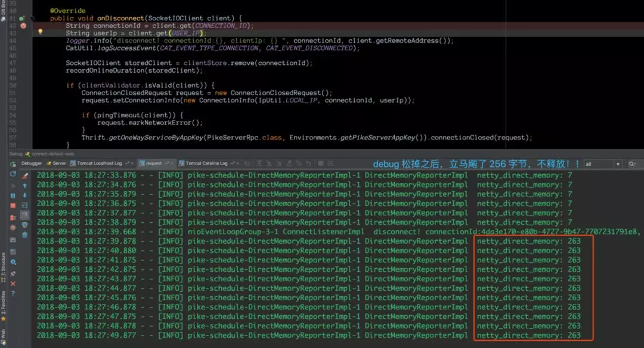Click the trash Clear All icon
This screenshot has height=348, width=644.
coord(24,235)
